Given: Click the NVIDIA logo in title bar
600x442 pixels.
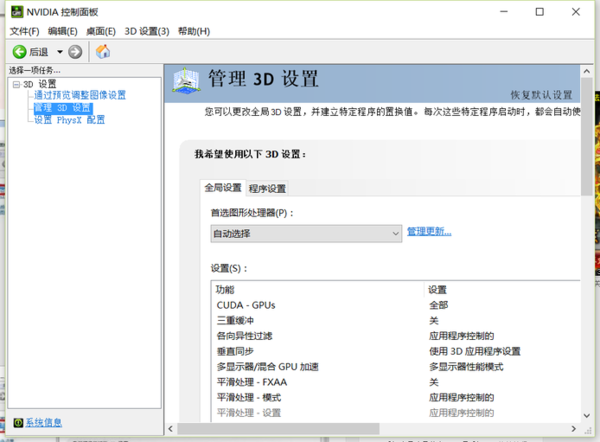Looking at the screenshot, I should 17,12.
